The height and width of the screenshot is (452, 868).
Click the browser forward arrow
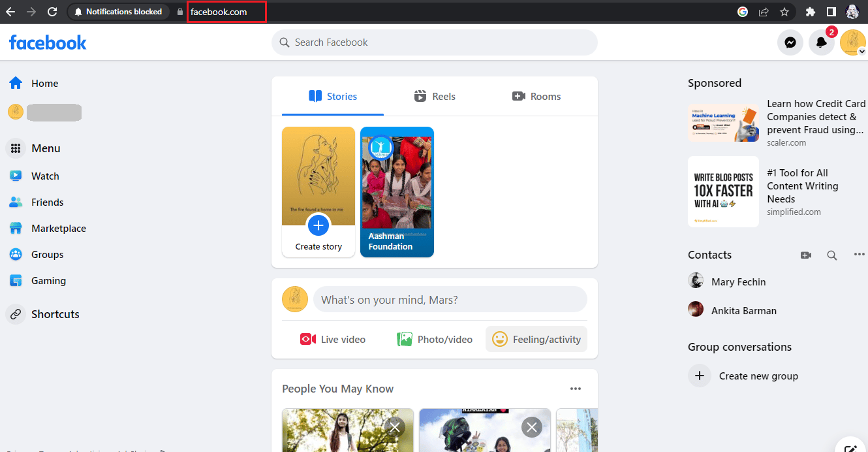(x=31, y=12)
